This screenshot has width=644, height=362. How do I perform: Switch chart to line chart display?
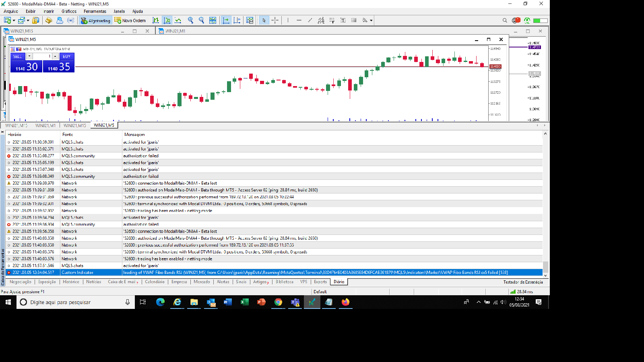pos(178,21)
